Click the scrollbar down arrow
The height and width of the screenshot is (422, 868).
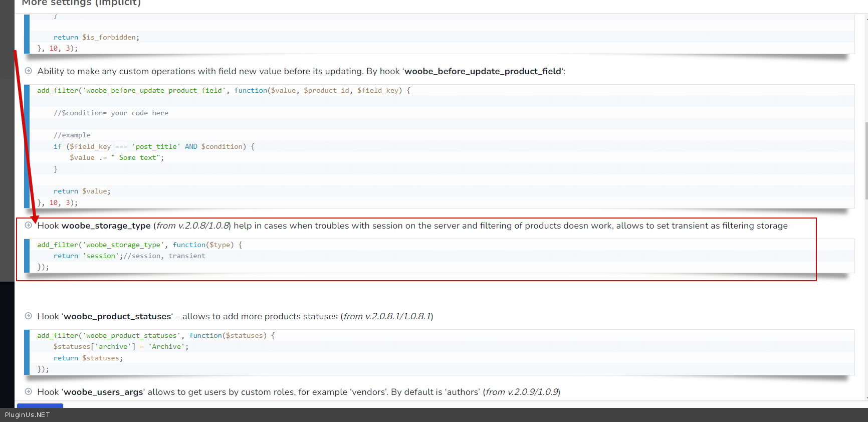coord(866,398)
